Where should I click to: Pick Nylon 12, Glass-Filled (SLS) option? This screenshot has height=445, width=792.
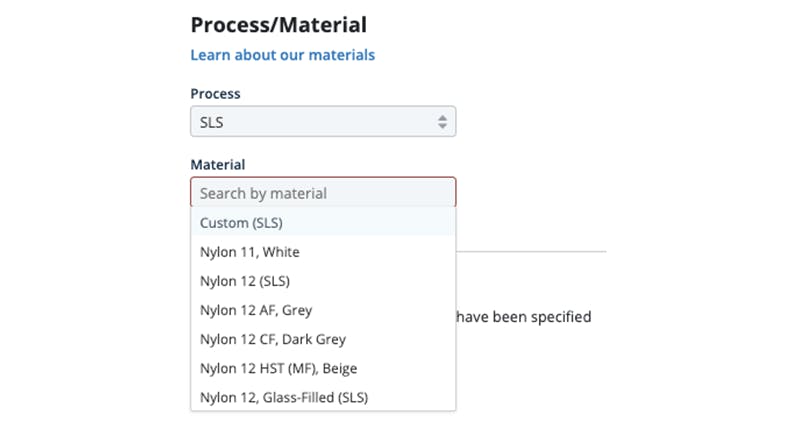click(x=284, y=397)
